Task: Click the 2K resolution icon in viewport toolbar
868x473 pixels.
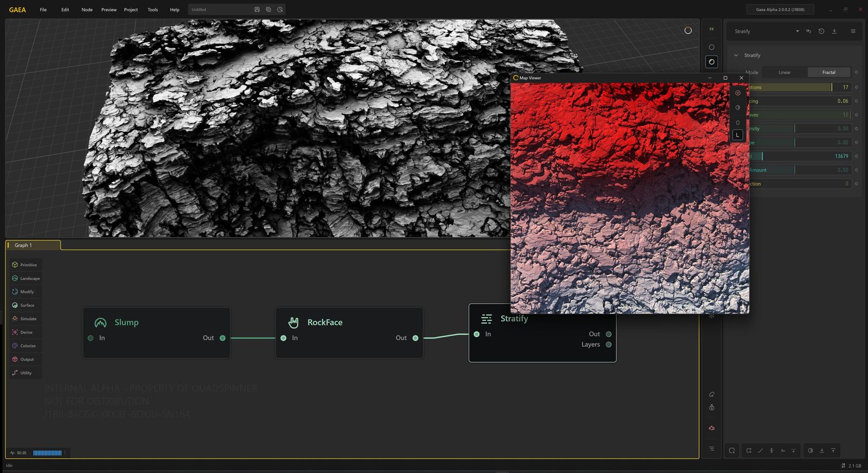Action: [712, 29]
